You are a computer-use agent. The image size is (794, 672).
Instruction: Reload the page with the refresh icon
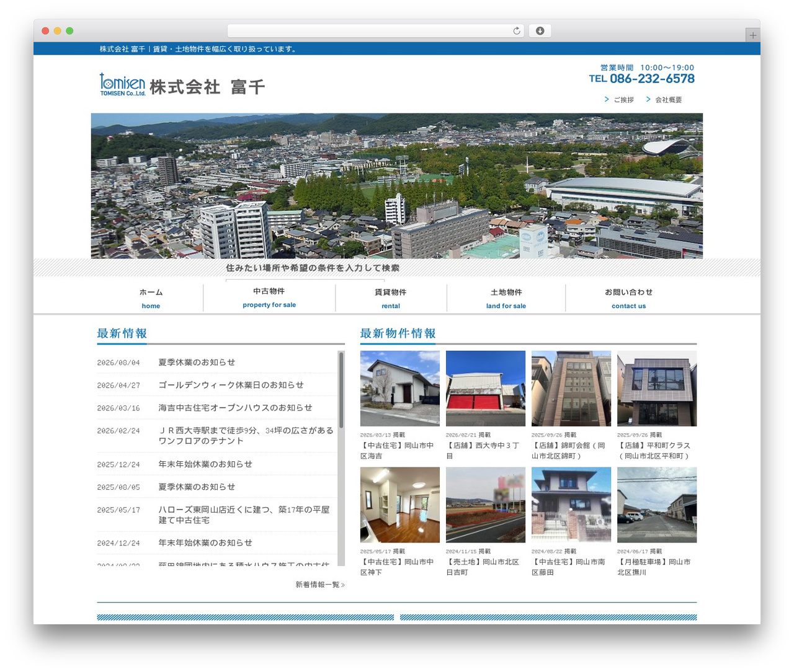(x=517, y=31)
